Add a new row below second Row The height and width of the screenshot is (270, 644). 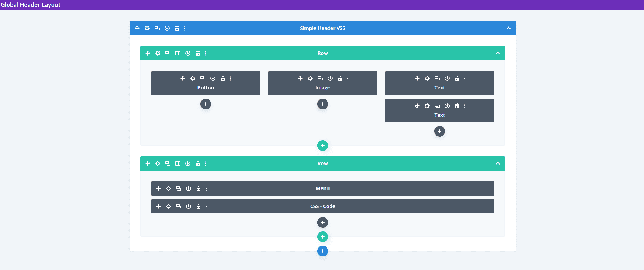323,237
